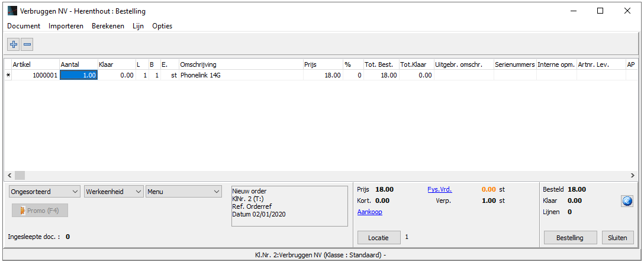Click the Klaar cell showing 0.00

116,75
